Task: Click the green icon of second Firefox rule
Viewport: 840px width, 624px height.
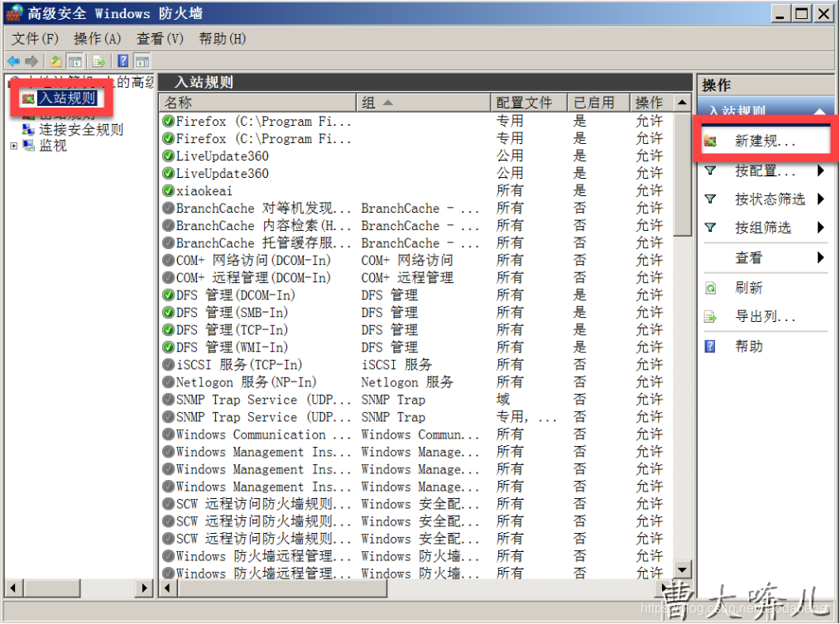Action: pyautogui.click(x=168, y=139)
